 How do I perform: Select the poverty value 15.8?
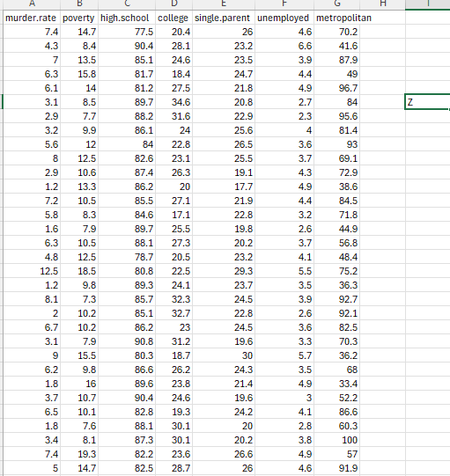(79, 74)
